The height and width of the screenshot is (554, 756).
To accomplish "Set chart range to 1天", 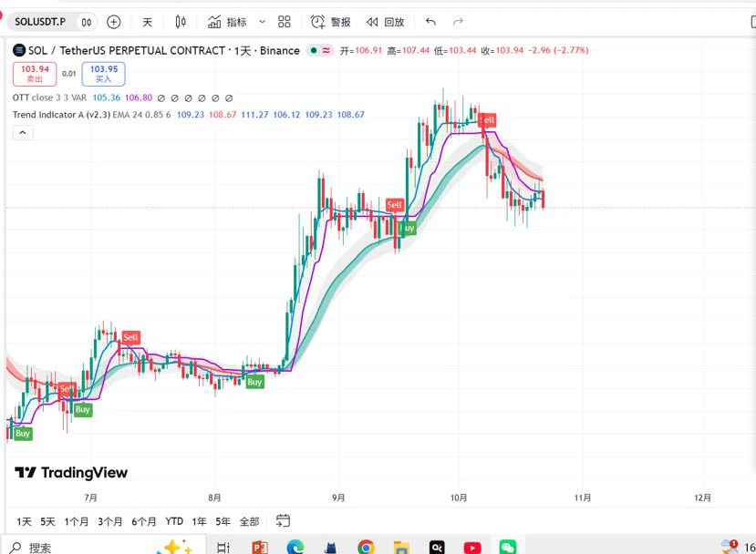I will pos(24,521).
